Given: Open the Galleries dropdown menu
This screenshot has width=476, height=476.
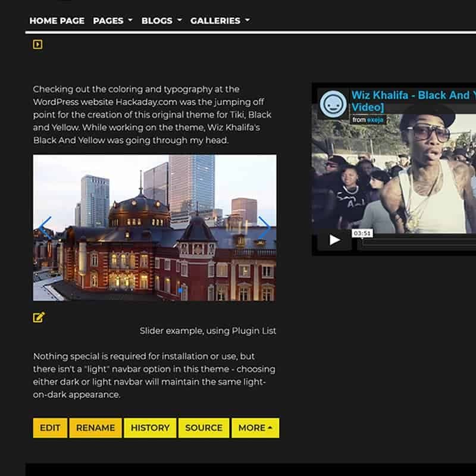Looking at the screenshot, I should tap(220, 20).
